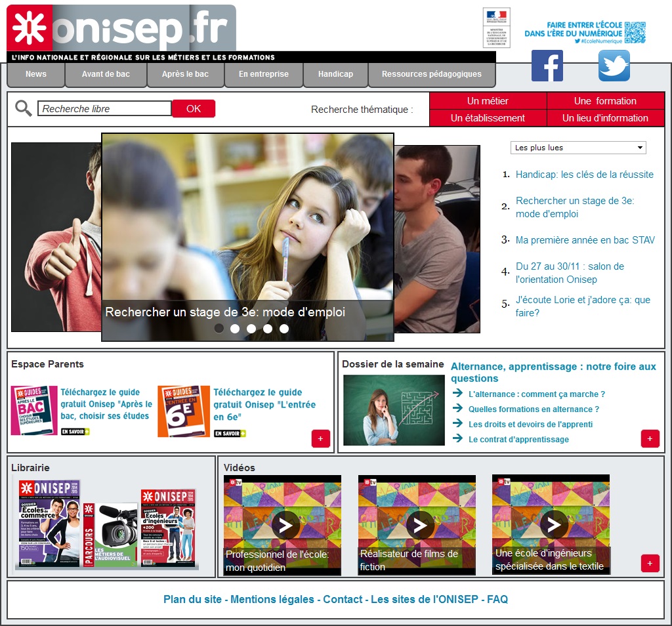Open the Twitter bird icon
Viewport: 672px width, 626px height.
pos(614,66)
